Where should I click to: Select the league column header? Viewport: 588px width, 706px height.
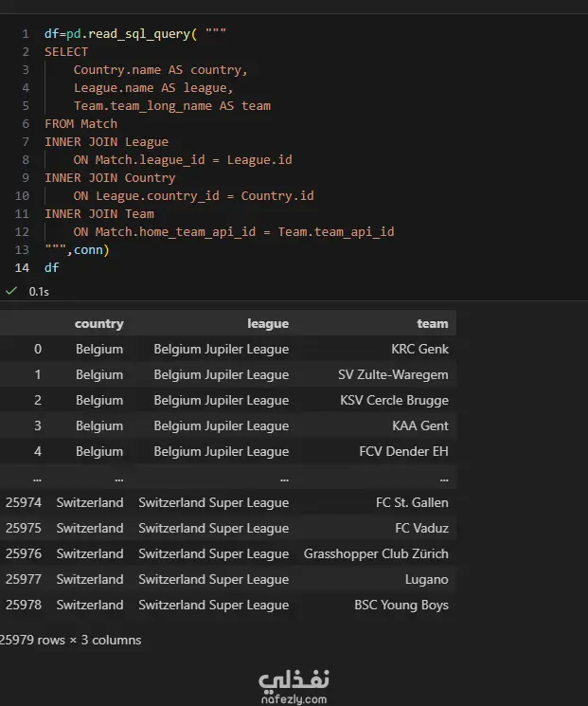pyautogui.click(x=267, y=323)
